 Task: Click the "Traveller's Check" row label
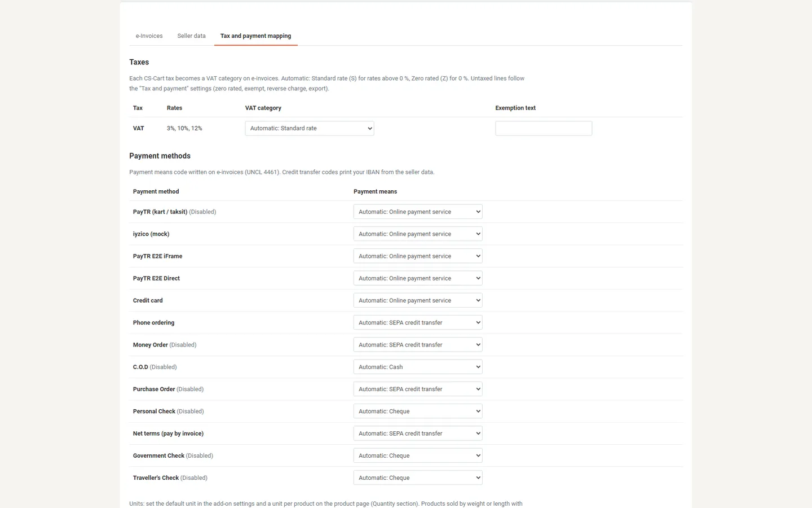(156, 478)
